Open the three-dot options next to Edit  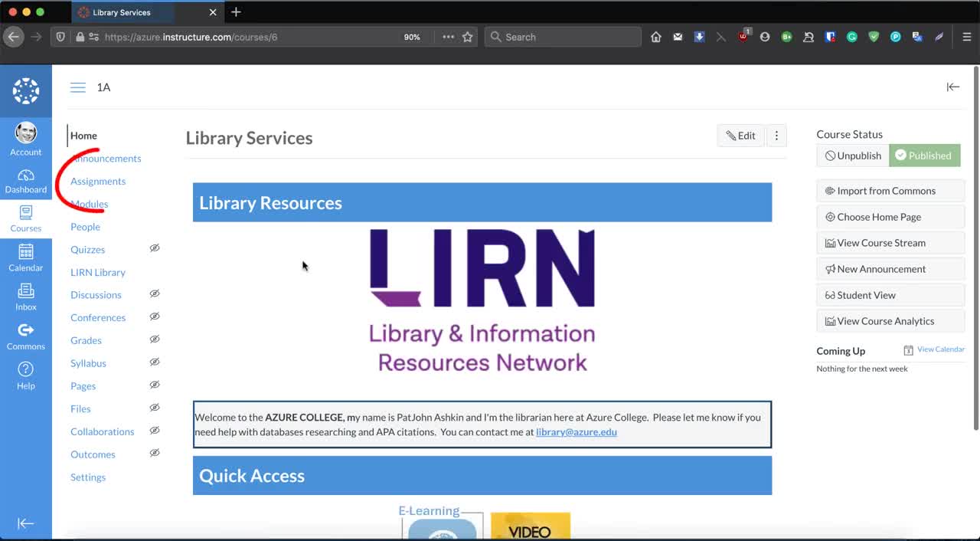point(776,136)
